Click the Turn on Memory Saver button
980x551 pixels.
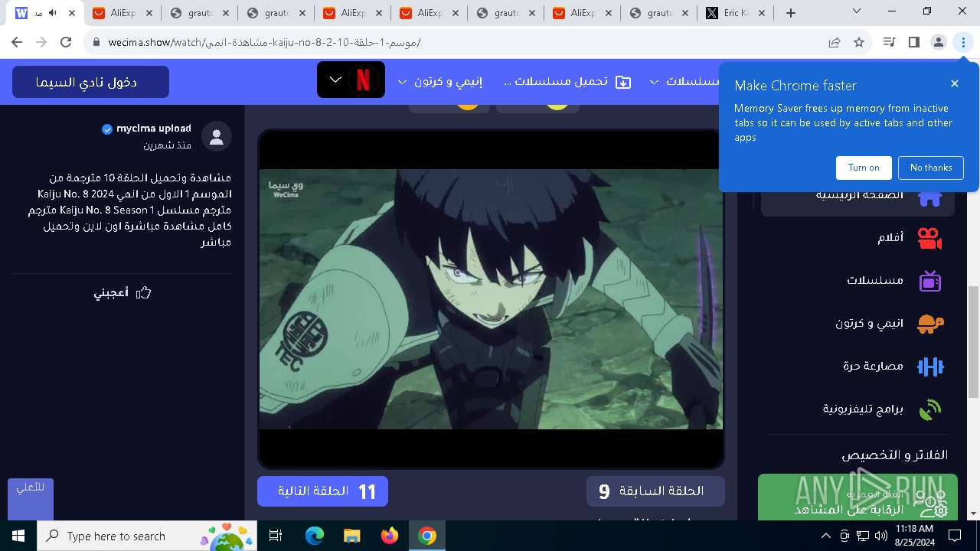click(864, 168)
